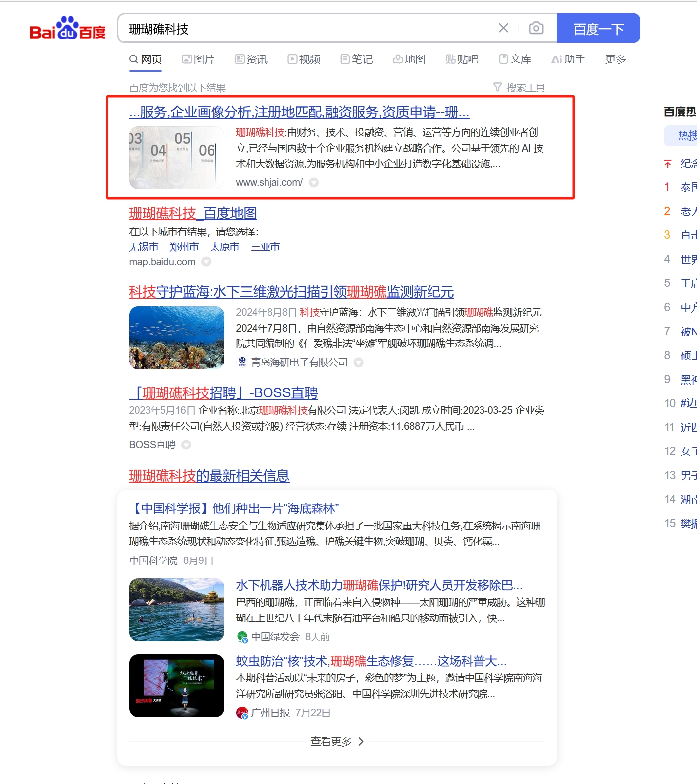Viewport: 697px width, 784px height.
Task: Visit the www.shjai.com/ link
Action: [269, 182]
